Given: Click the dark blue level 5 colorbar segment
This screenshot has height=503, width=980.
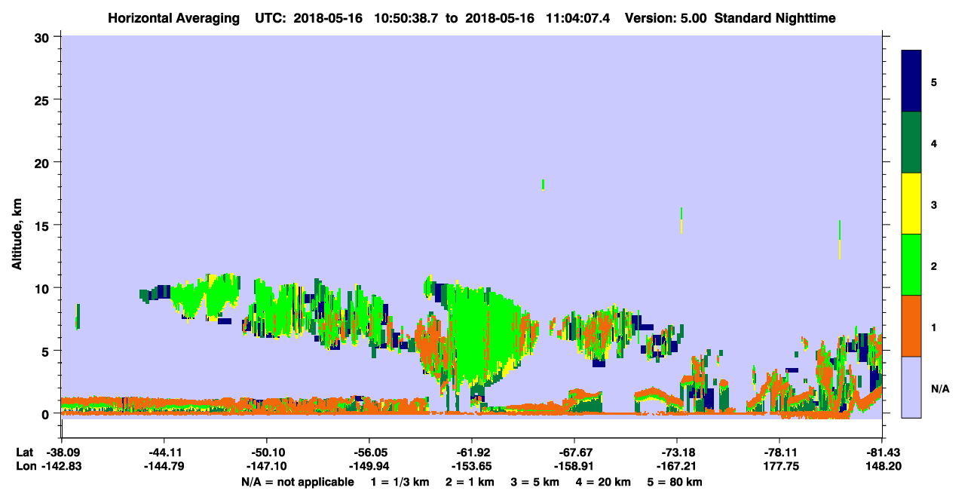Looking at the screenshot, I should [911, 81].
